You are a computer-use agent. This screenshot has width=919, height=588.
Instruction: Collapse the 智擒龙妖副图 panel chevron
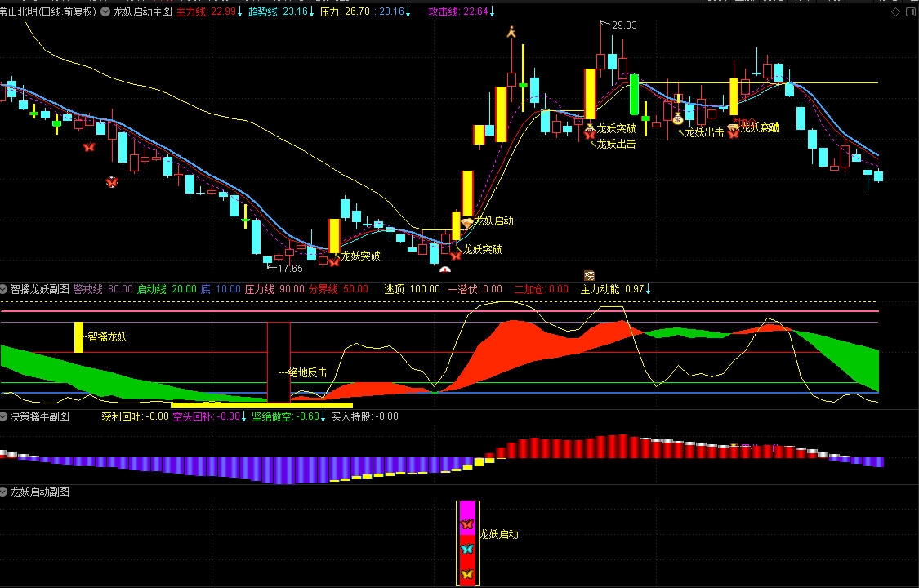tap(3, 289)
